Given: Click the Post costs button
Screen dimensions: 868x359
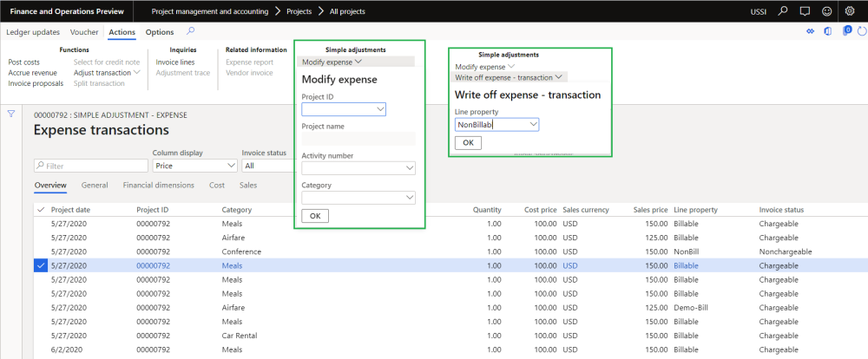Looking at the screenshot, I should point(23,62).
